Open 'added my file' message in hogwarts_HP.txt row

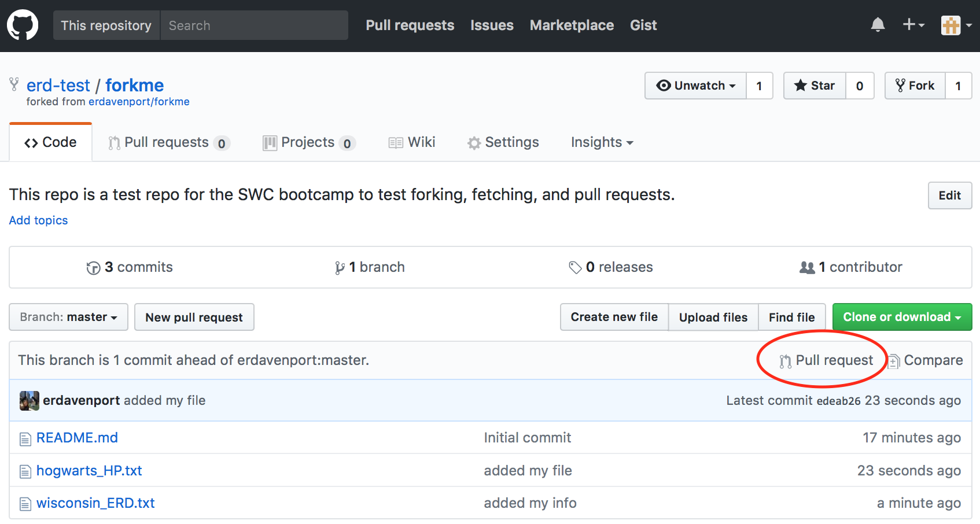click(x=528, y=471)
